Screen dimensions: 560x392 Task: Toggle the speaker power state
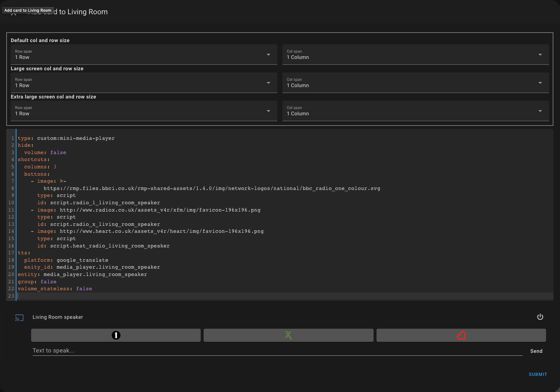[x=540, y=317]
